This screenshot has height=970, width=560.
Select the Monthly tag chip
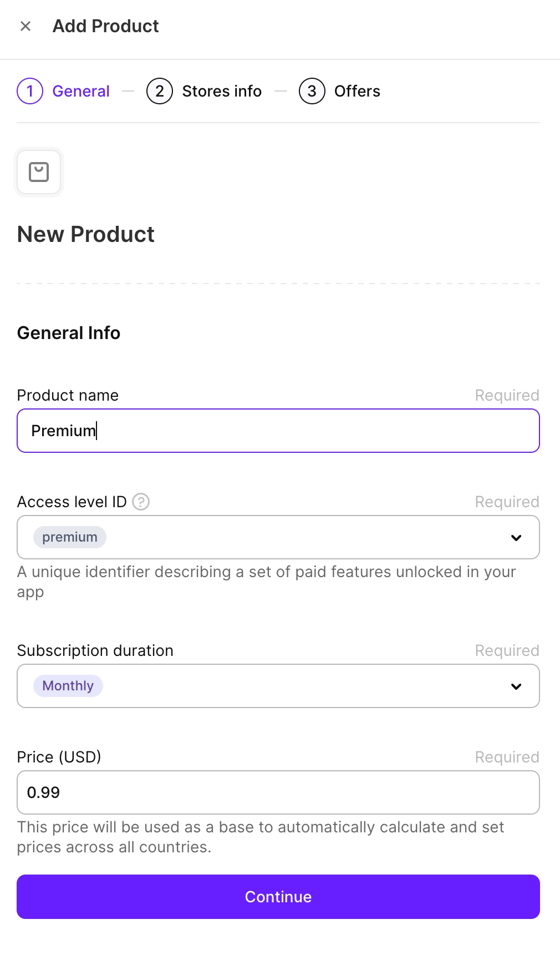point(68,686)
